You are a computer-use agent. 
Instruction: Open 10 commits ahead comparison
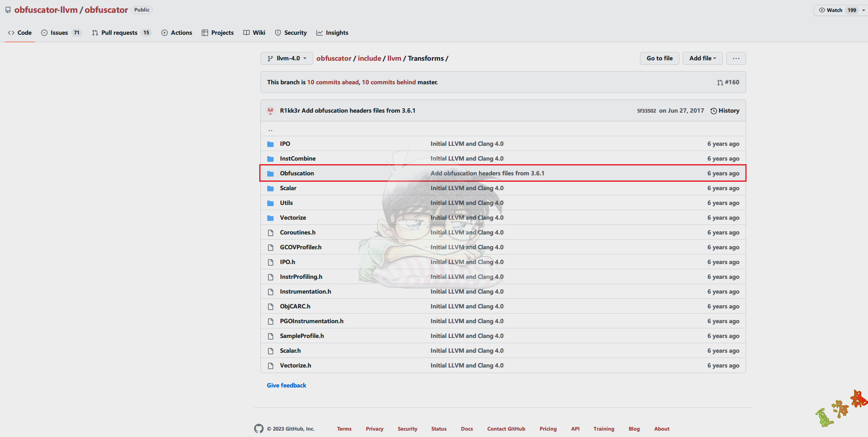[x=333, y=82]
